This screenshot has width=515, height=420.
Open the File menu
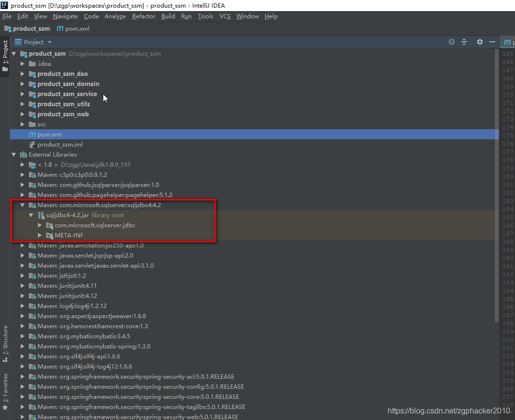tap(7, 16)
